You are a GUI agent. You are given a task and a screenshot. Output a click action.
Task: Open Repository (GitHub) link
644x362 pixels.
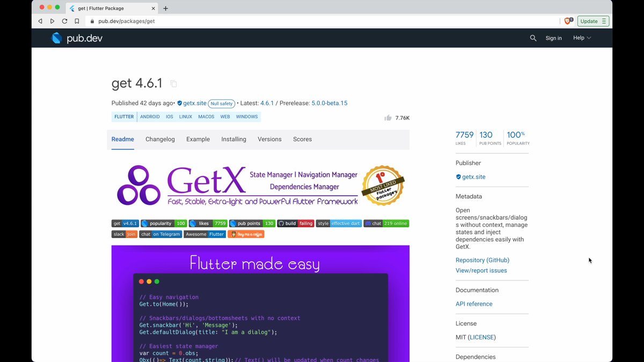pyautogui.click(x=482, y=260)
